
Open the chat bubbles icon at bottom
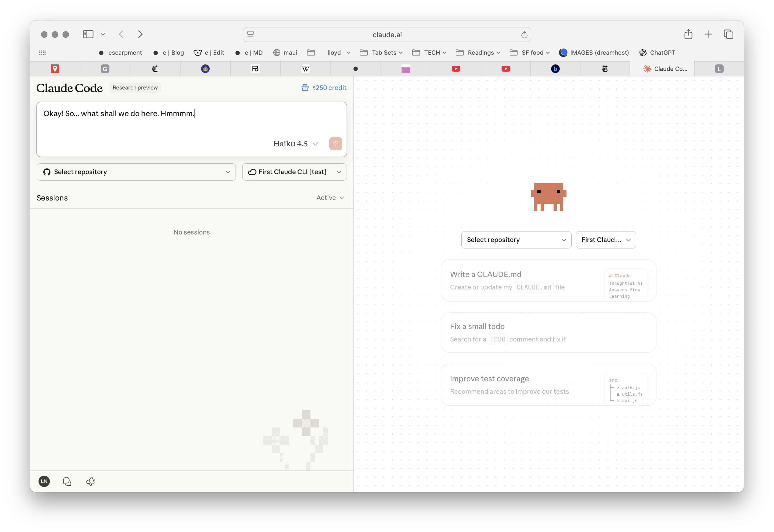coord(67,481)
